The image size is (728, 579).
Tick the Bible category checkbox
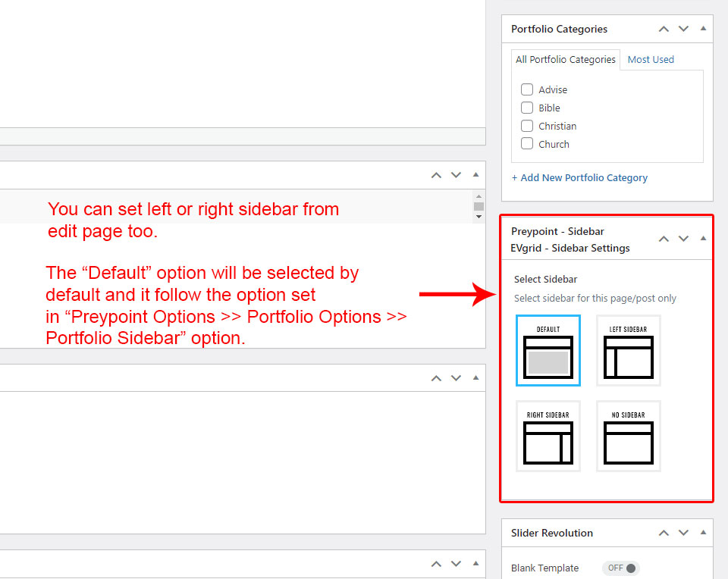coord(527,108)
